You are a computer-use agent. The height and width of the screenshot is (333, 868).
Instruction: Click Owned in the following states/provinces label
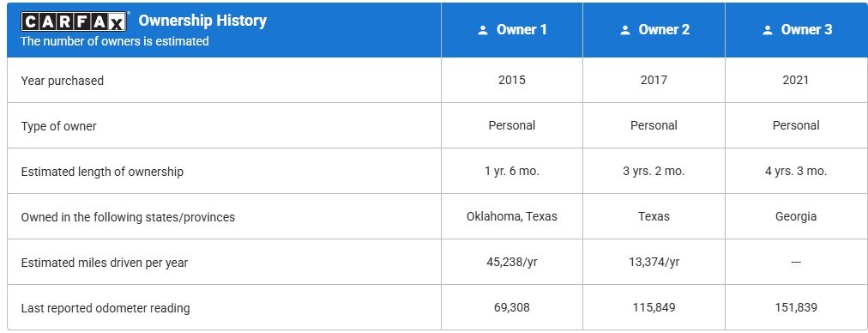click(128, 217)
